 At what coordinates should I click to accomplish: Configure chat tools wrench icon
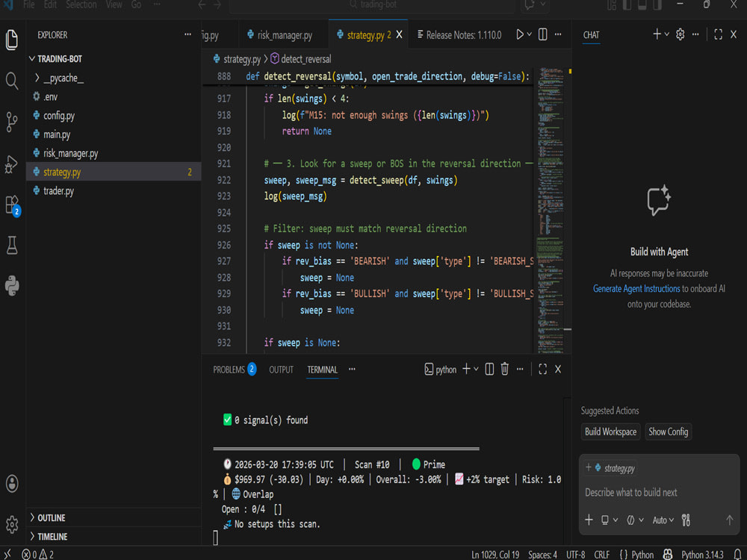pos(686,520)
